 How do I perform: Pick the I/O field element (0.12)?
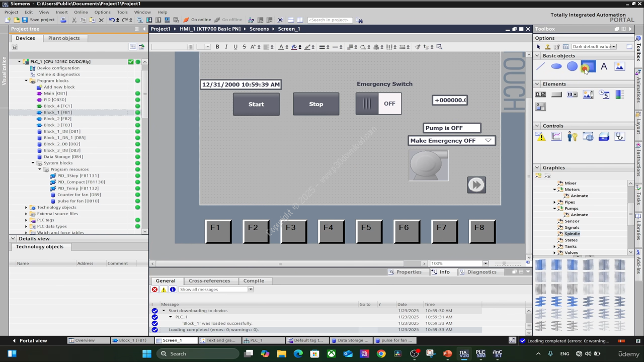coord(540,94)
